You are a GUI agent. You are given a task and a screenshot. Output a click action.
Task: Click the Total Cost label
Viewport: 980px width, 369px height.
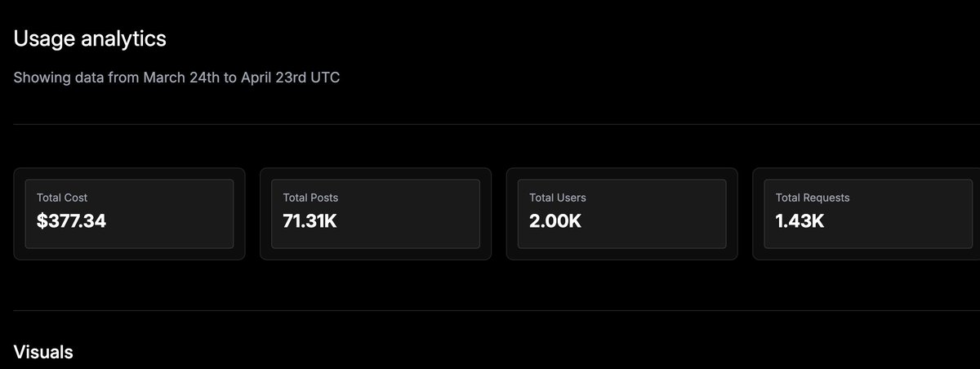click(x=62, y=198)
